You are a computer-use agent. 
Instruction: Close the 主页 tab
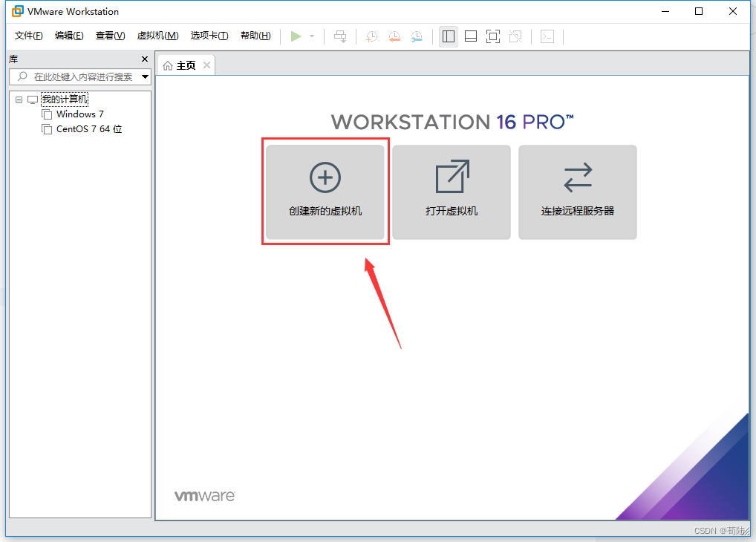coord(207,65)
